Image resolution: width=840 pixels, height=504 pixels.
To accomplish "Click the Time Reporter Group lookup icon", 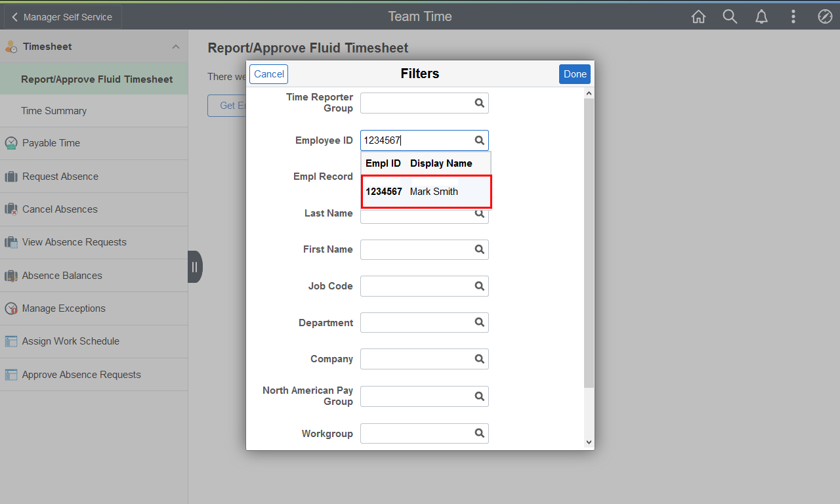I will tap(480, 103).
